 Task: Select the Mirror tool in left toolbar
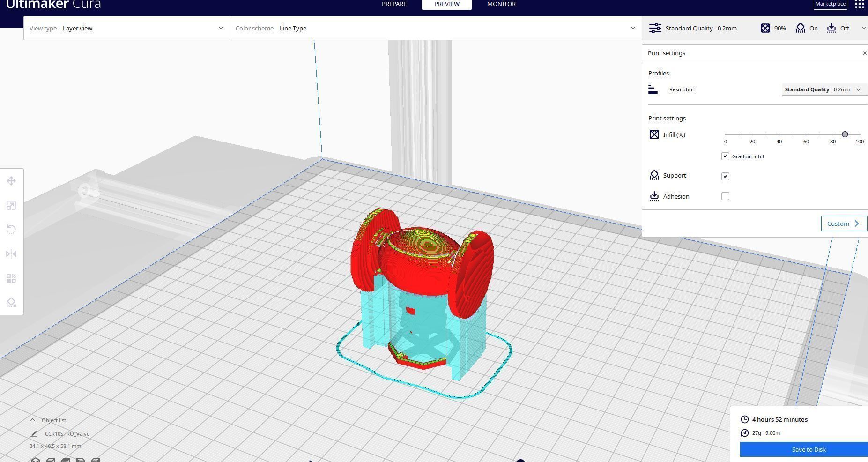point(11,254)
